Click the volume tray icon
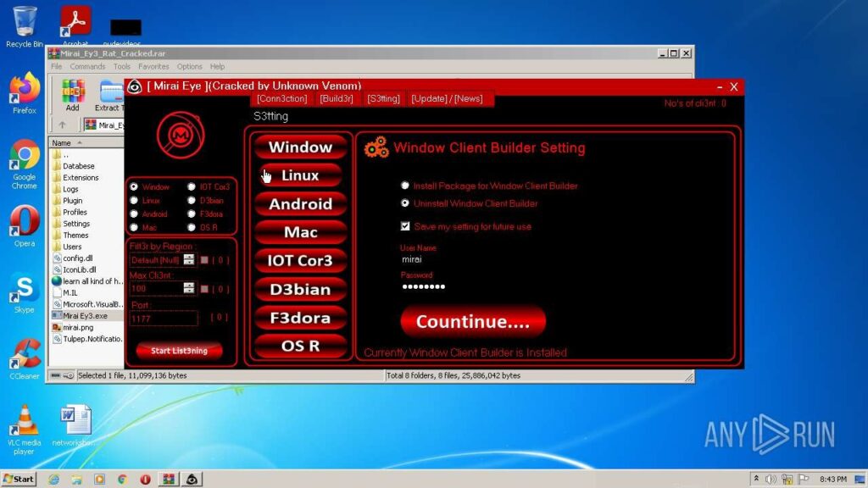 (771, 480)
